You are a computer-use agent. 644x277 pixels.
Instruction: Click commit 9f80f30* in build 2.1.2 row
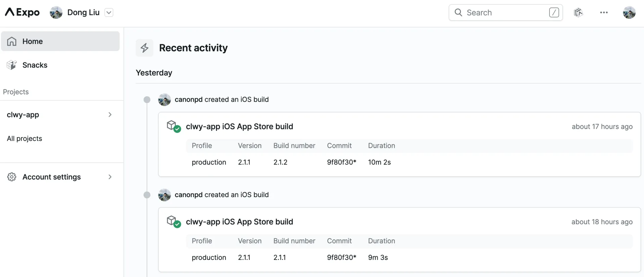(342, 162)
